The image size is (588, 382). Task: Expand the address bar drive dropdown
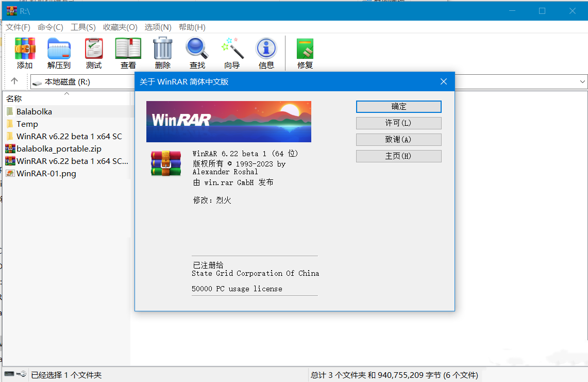click(x=582, y=81)
